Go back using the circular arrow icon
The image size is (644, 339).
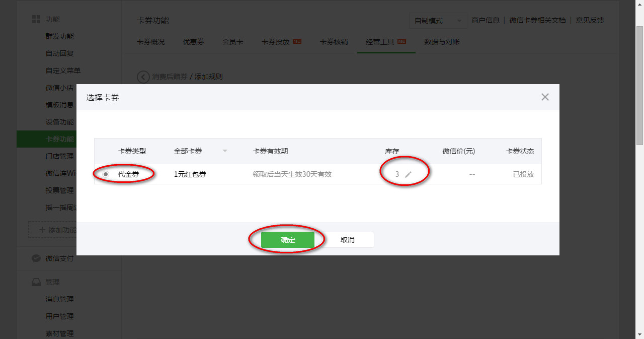[143, 77]
